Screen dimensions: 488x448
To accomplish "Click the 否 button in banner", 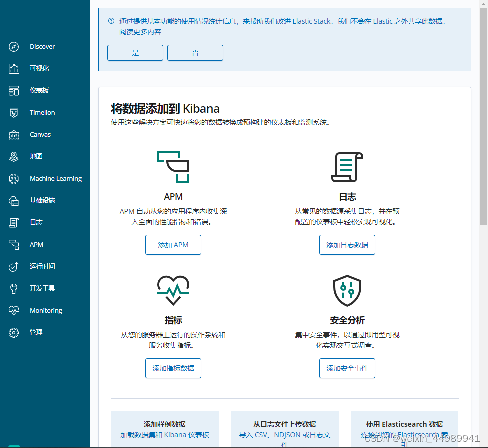I will pos(195,53).
